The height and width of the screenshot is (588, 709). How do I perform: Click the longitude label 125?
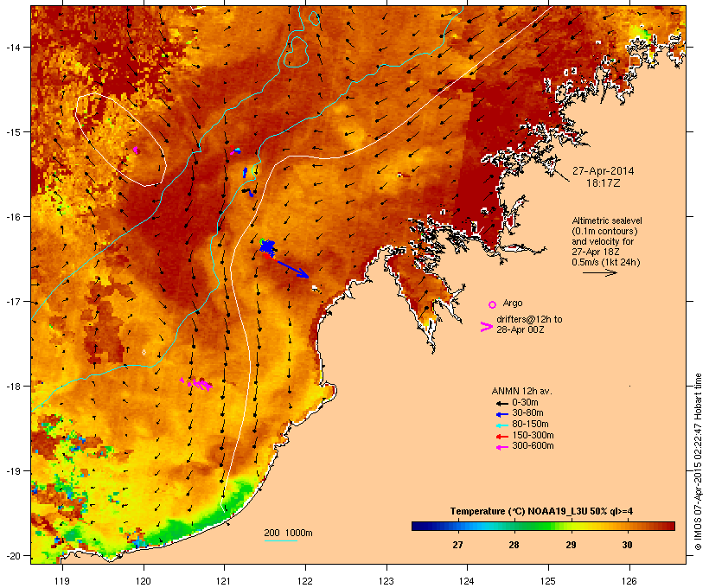(x=548, y=581)
